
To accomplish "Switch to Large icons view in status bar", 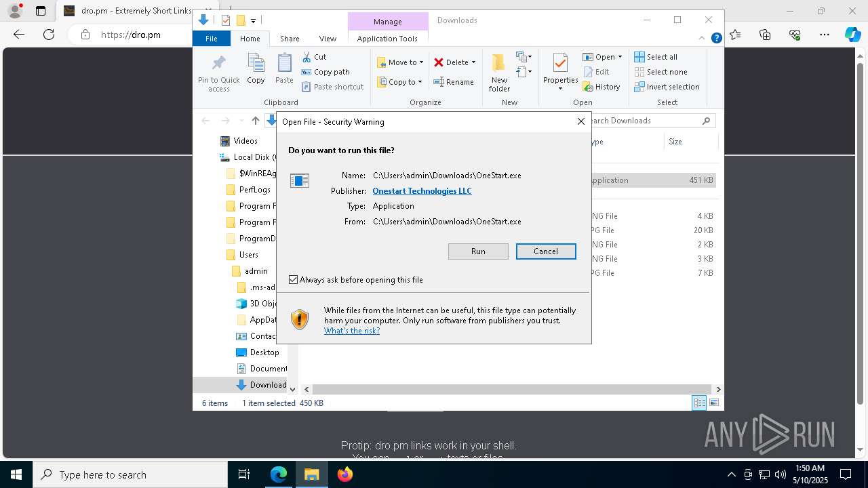I will 713,403.
